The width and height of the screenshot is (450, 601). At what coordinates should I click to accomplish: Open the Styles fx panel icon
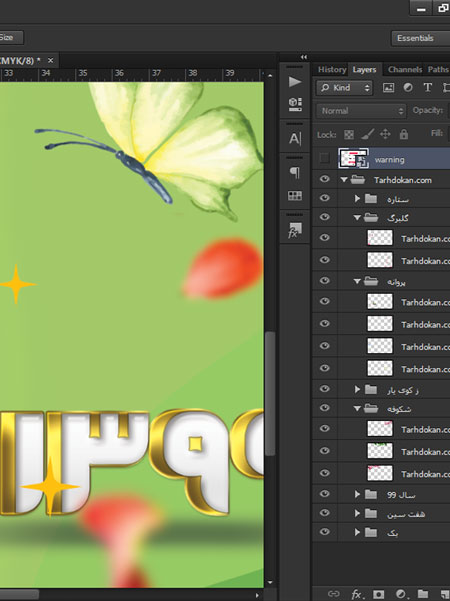click(294, 230)
